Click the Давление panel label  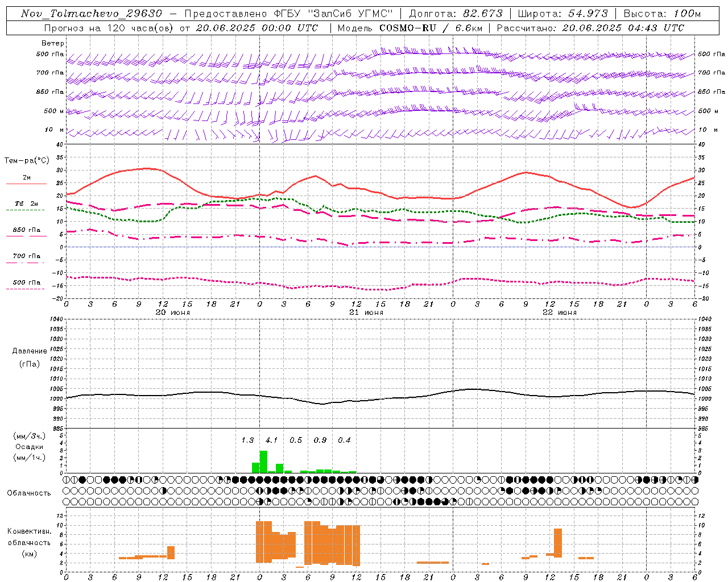coord(30,351)
